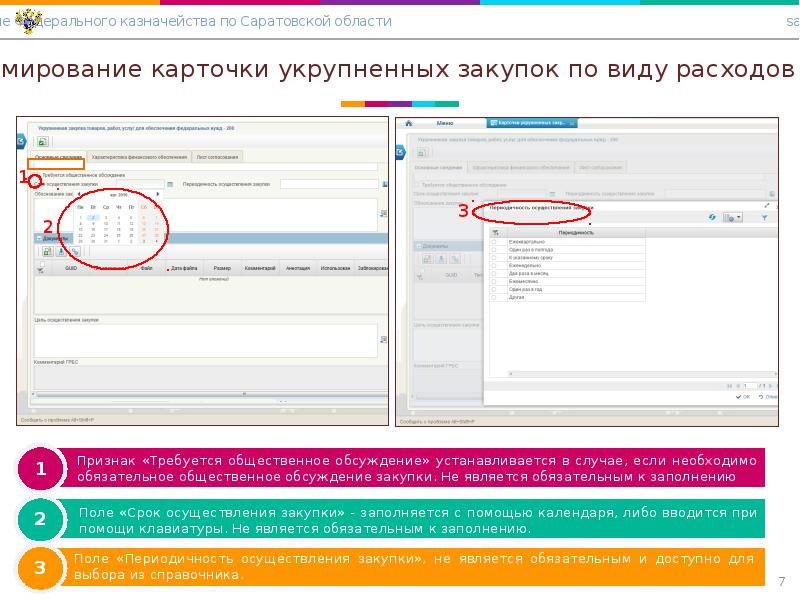Click the filter funnel icon in the dialog toolbar
The width and height of the screenshot is (800, 600).
coord(764,216)
